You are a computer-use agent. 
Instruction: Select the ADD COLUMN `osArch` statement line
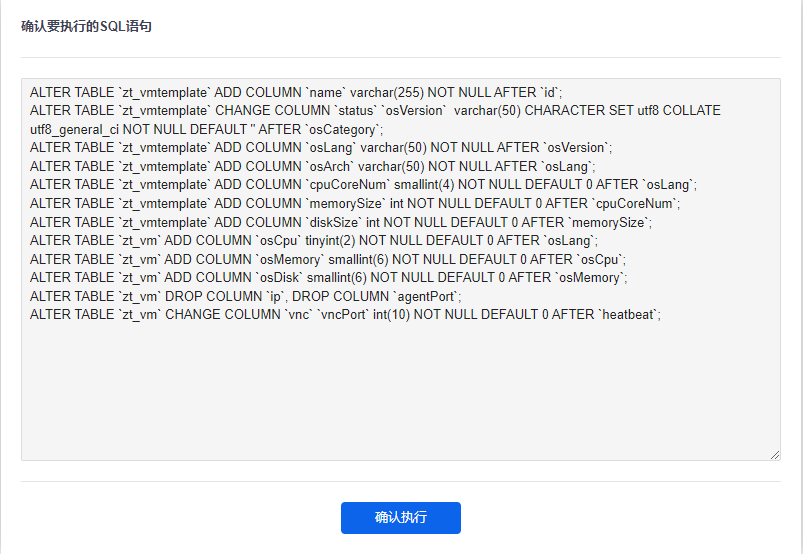pyautogui.click(x=312, y=167)
